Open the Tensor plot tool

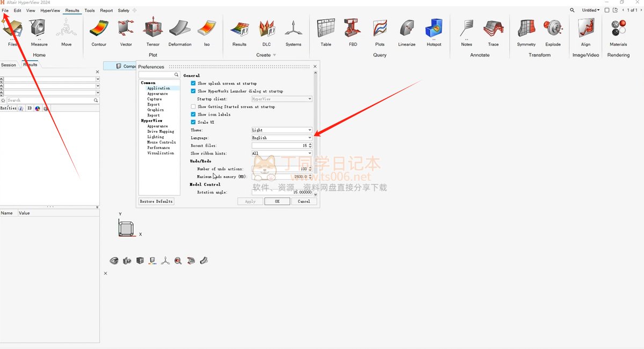(153, 32)
